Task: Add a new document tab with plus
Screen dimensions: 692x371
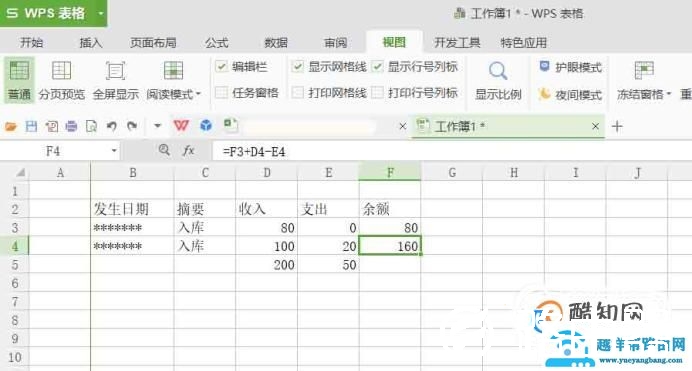Action: click(x=617, y=127)
